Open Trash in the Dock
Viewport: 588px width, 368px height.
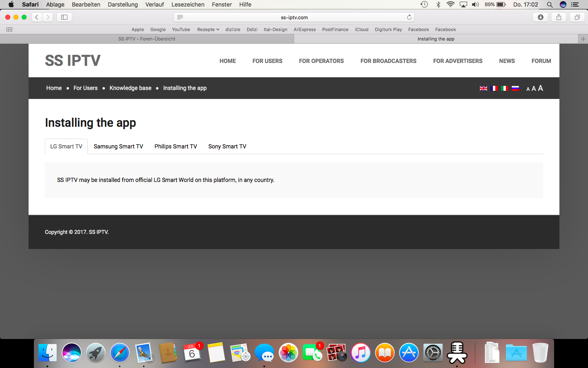coord(540,353)
